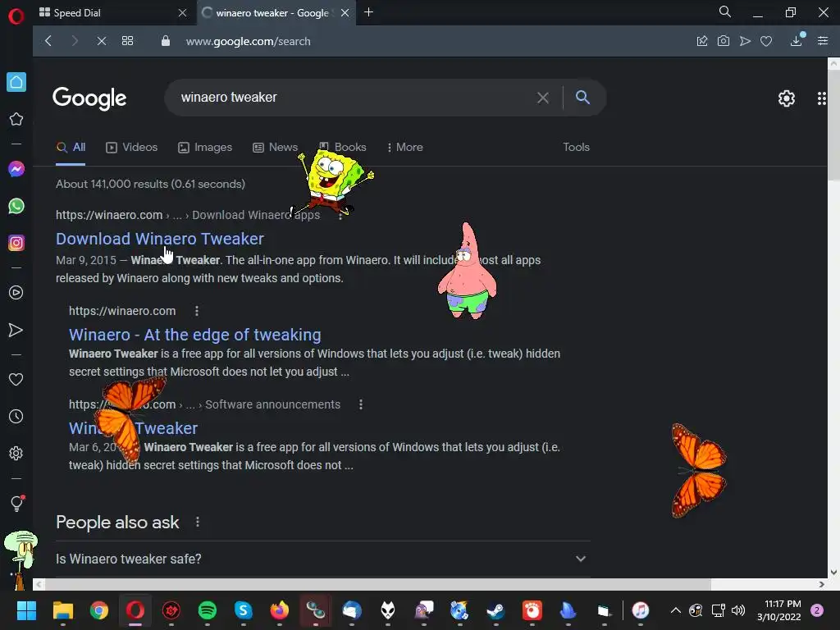Open the Windows Start menu
Image resolution: width=840 pixels, height=630 pixels.
(x=26, y=610)
